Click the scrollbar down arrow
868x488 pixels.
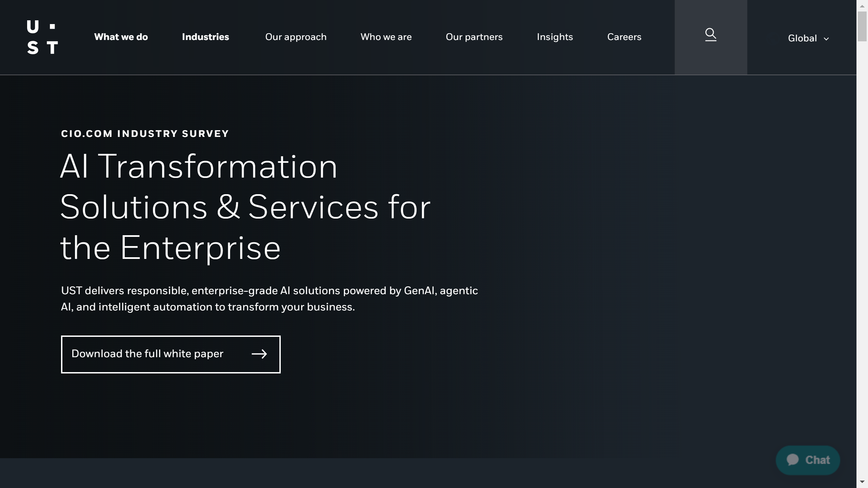[862, 482]
